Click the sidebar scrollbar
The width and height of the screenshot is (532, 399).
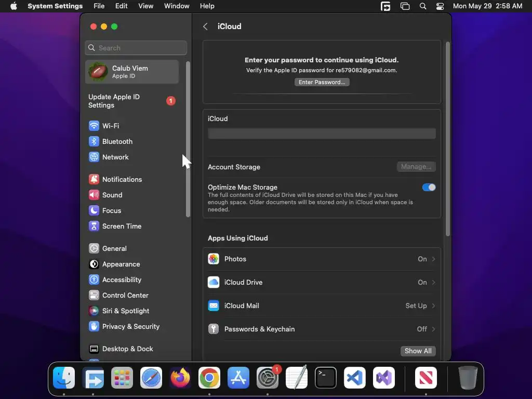pyautogui.click(x=188, y=139)
